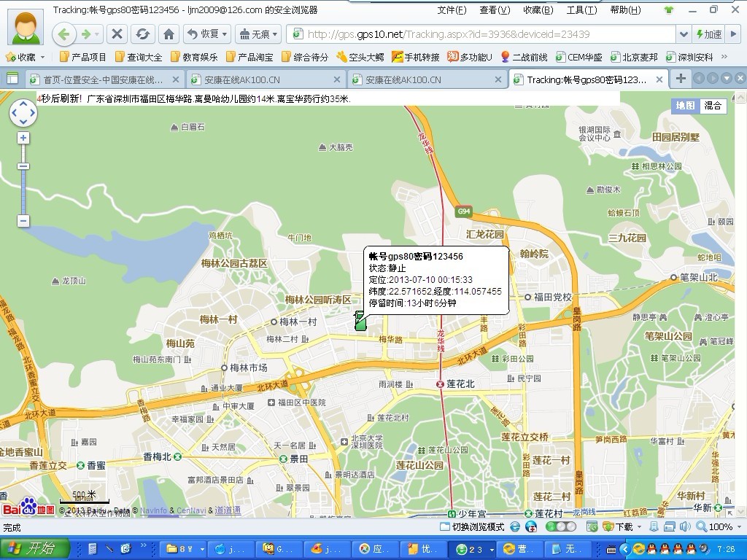
Task: Zoom out map with minus button
Action: (23, 221)
